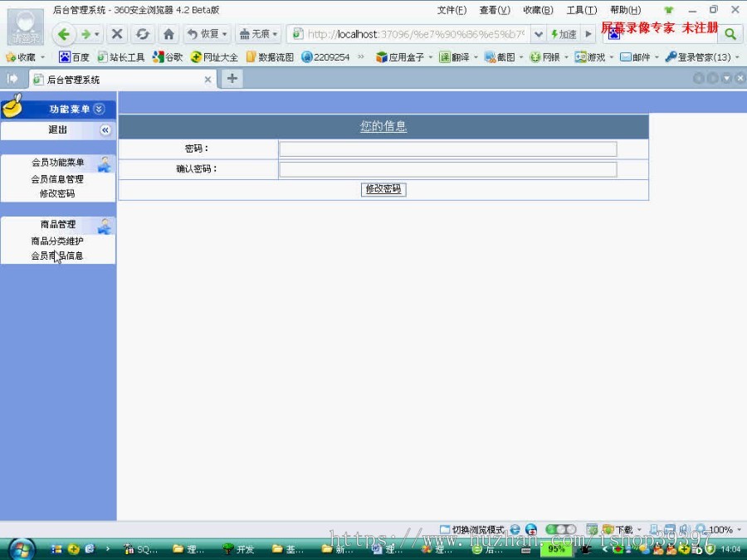The height and width of the screenshot is (560, 747).
Task: Click the green shirt skin icon
Action: [x=669, y=10]
